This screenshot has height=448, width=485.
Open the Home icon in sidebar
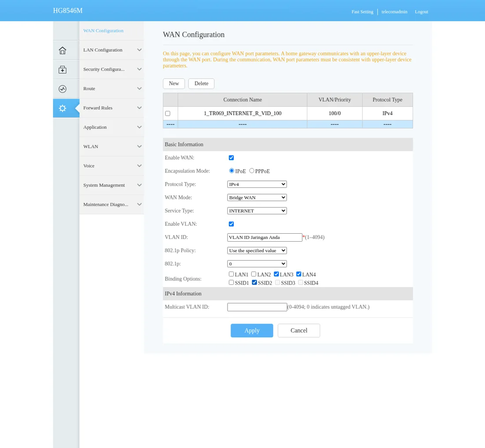pyautogui.click(x=63, y=50)
